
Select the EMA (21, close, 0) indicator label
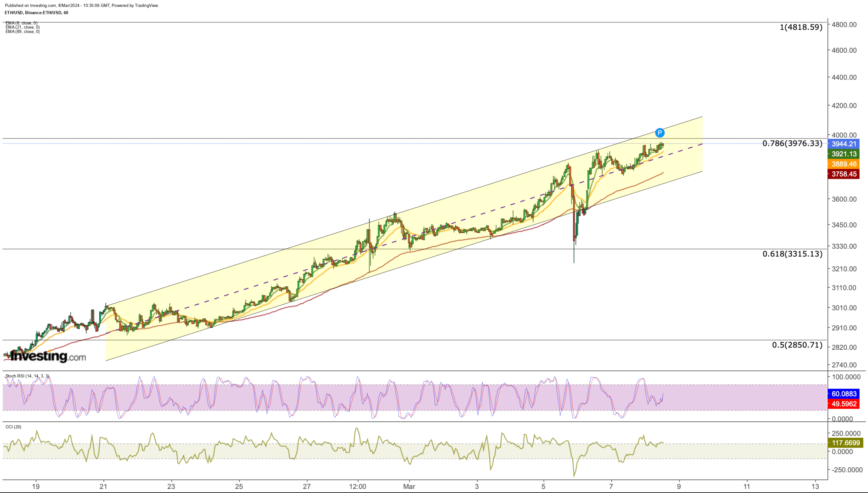click(x=22, y=27)
